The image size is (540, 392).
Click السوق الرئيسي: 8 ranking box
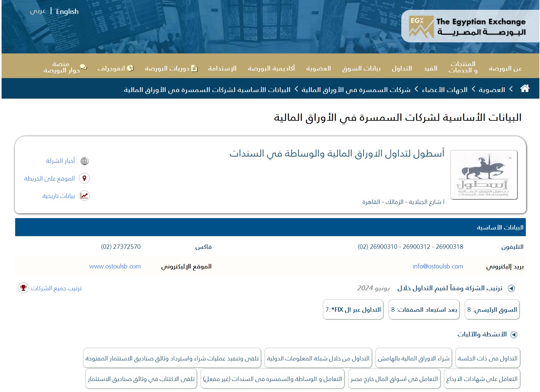492,309
